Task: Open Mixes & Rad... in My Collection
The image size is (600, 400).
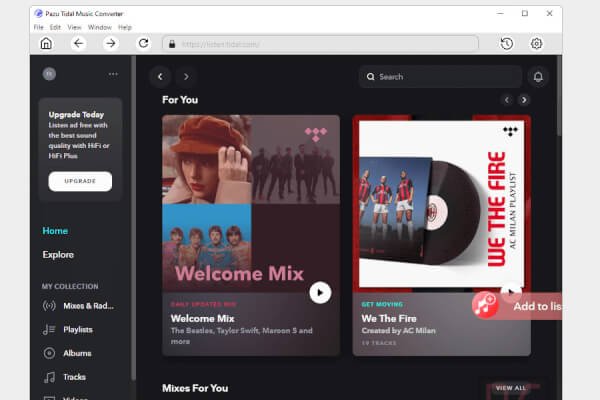Action: pyautogui.click(x=88, y=306)
